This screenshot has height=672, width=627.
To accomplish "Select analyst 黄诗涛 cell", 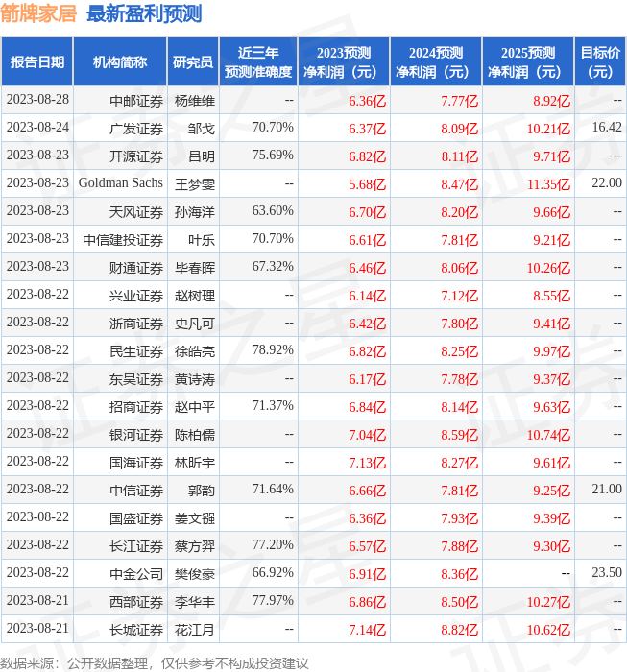I will tap(195, 380).
